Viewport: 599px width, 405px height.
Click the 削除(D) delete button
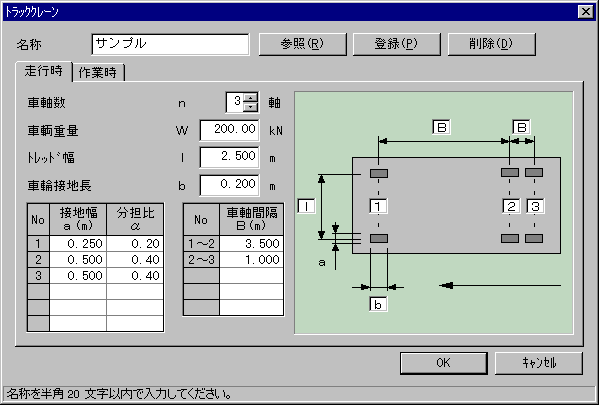click(x=491, y=44)
